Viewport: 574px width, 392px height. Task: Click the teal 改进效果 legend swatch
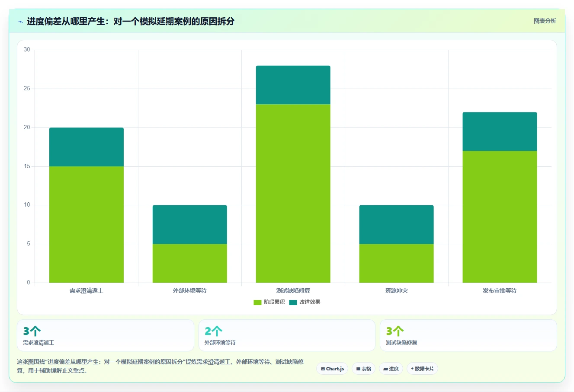pos(293,302)
